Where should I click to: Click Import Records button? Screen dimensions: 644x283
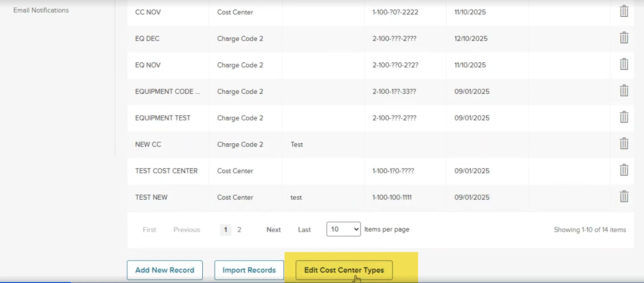coord(249,270)
